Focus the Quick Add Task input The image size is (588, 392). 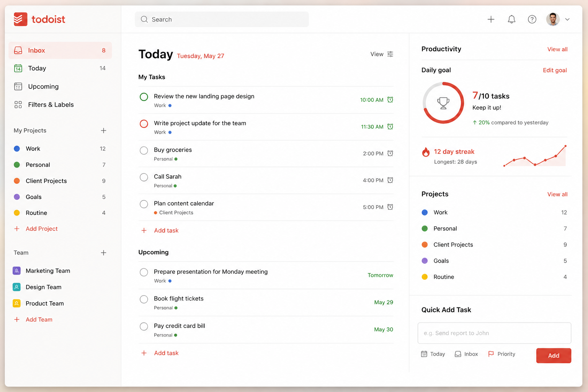tap(494, 333)
